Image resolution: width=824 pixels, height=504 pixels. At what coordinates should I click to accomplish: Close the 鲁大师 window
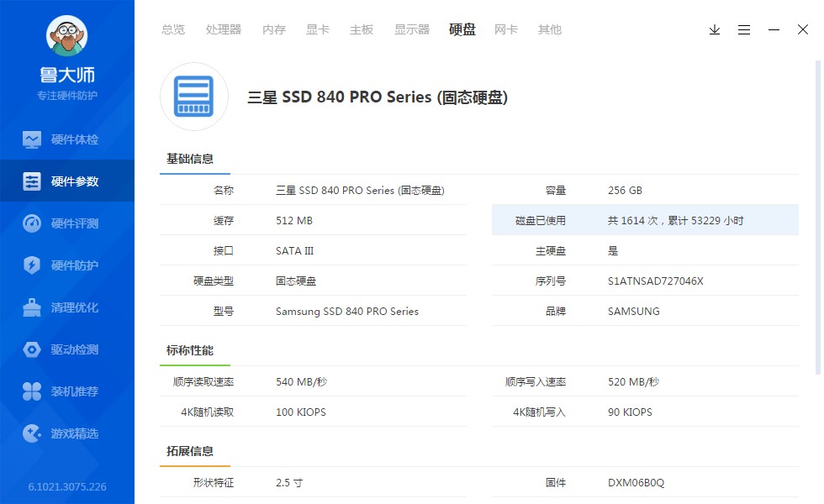(x=803, y=30)
